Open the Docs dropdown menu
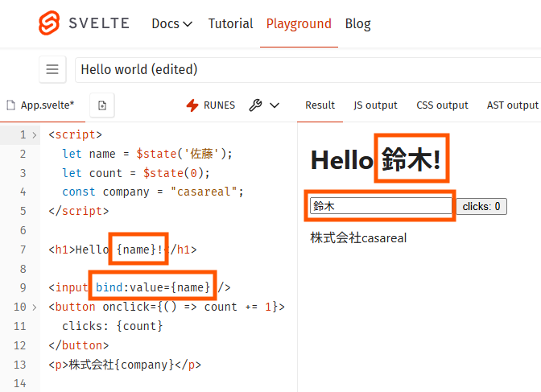The width and height of the screenshot is (541, 392). 171,24
